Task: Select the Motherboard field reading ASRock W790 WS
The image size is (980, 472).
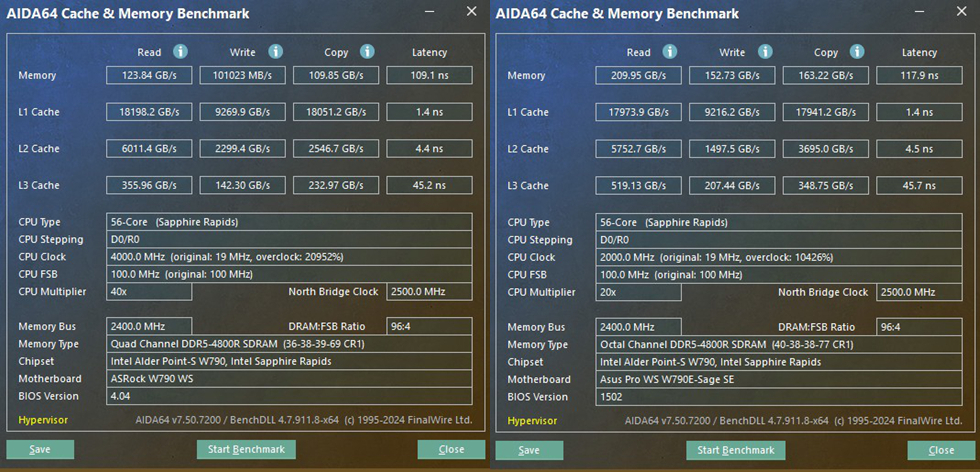Action: (289, 379)
